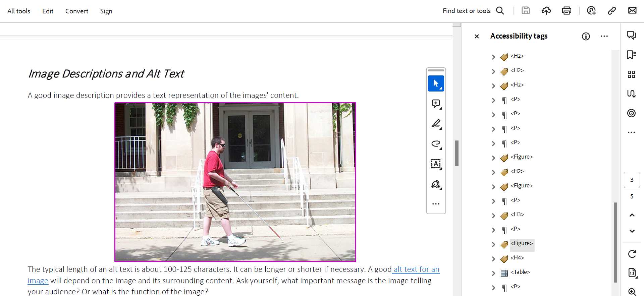Click the search magnifier icon

point(500,11)
